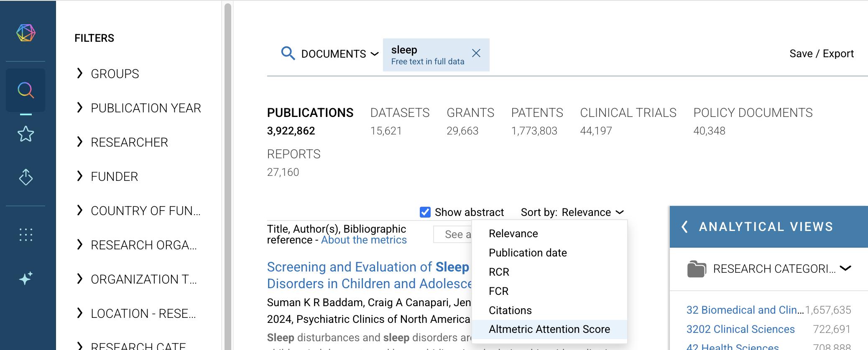Click the Dimensions logo icon
868x350 pixels.
pos(26,33)
